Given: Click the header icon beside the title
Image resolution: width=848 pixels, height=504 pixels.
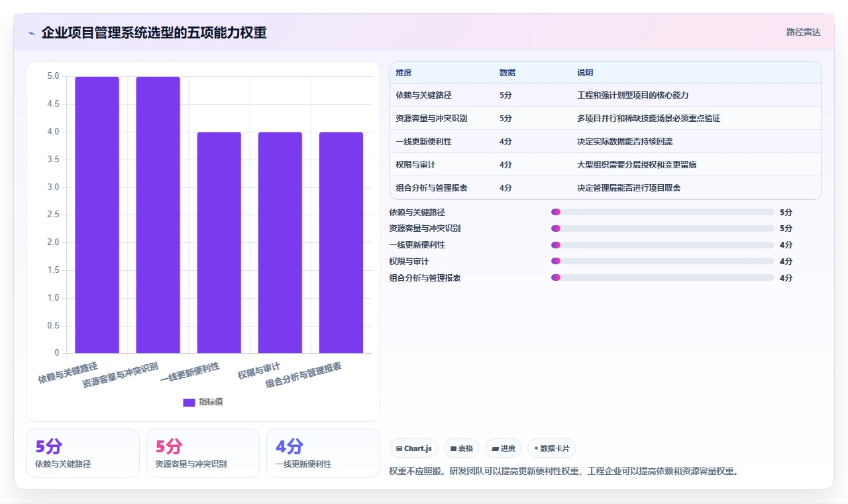Looking at the screenshot, I should (31, 33).
